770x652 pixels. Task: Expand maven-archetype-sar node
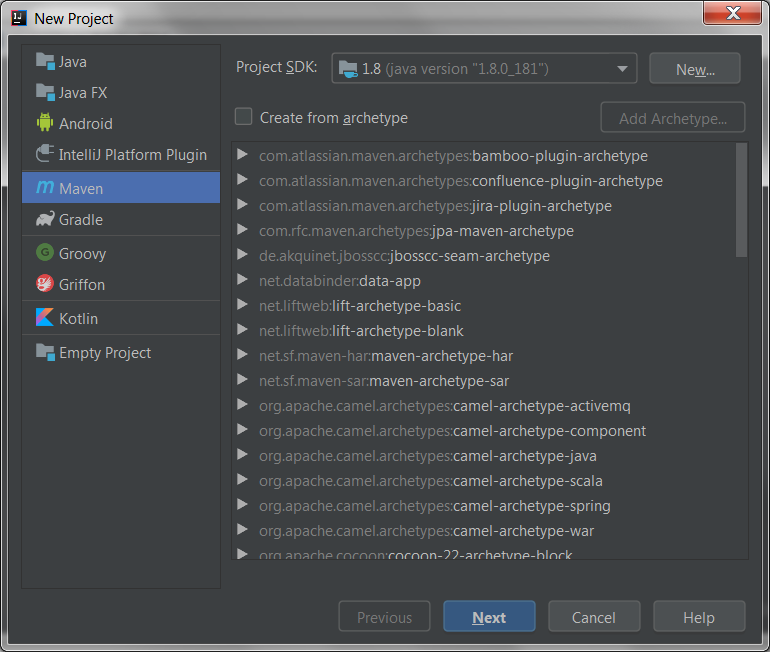click(242, 380)
